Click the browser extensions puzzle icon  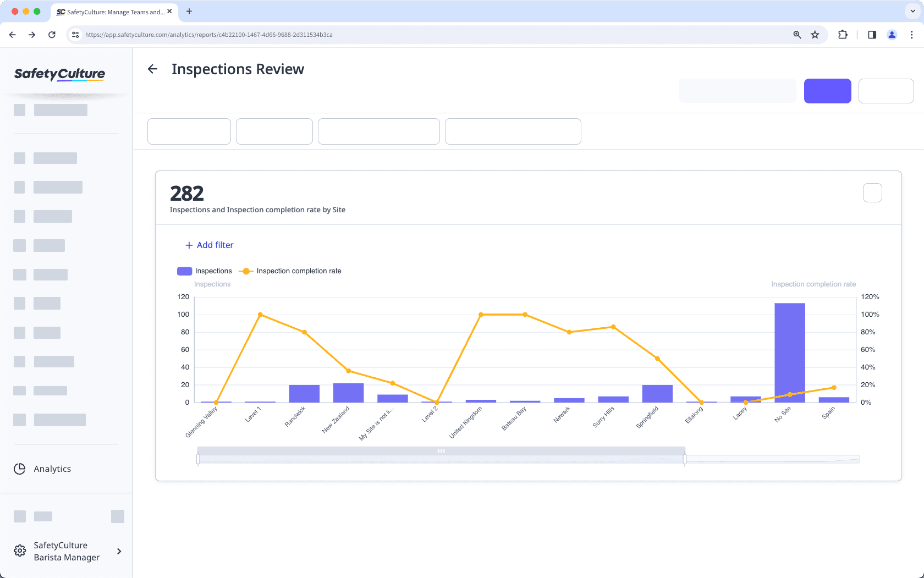coord(843,35)
